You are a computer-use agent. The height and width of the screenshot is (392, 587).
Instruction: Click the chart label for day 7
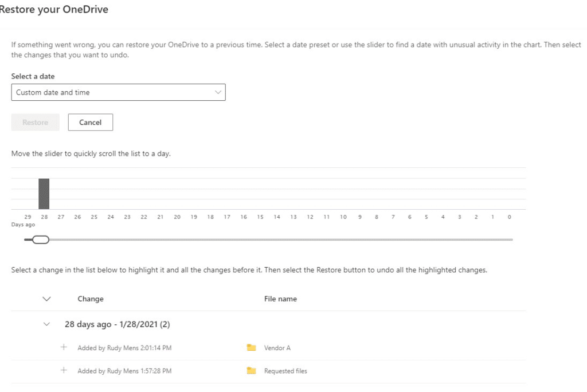(x=393, y=217)
